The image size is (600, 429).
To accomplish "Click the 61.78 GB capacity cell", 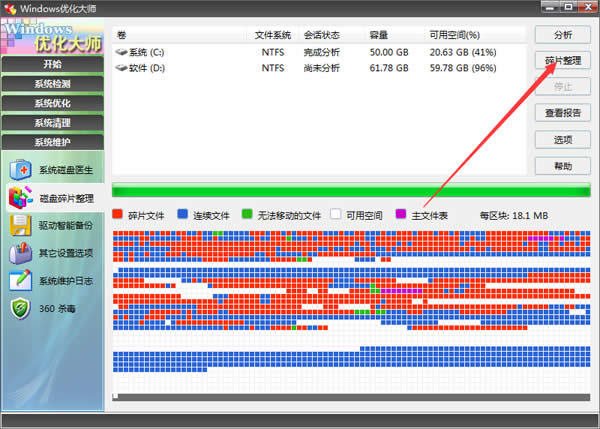I will [389, 68].
